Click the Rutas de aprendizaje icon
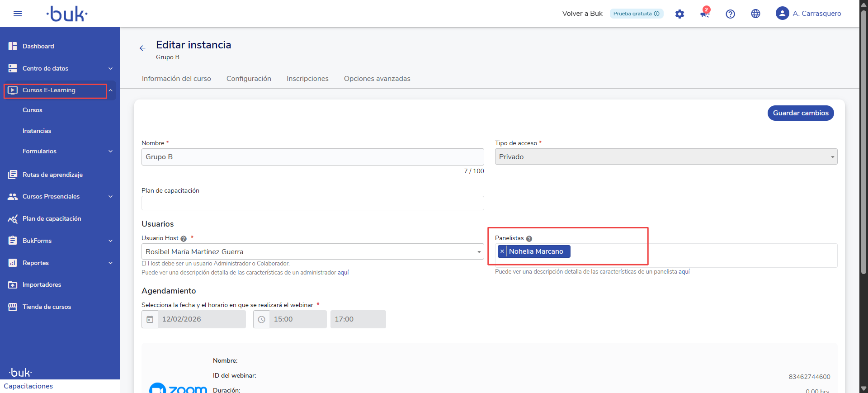Viewport: 868px width, 393px height. tap(13, 175)
